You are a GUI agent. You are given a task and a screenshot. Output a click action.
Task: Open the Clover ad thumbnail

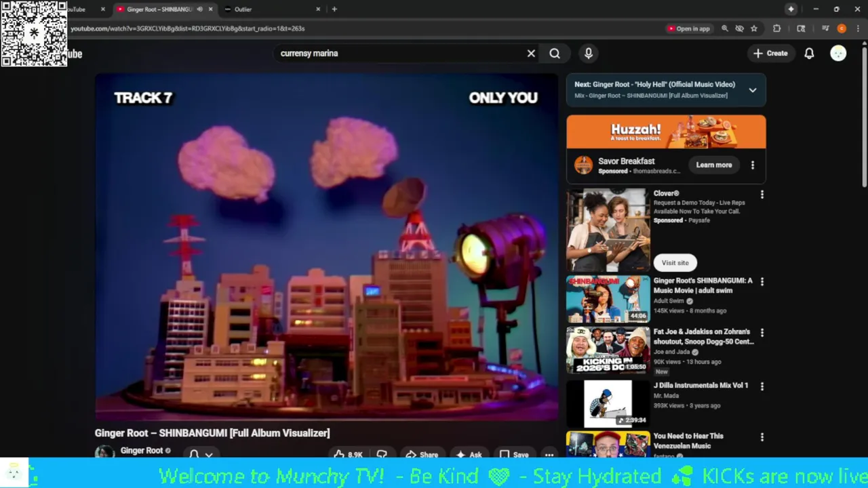click(x=608, y=230)
